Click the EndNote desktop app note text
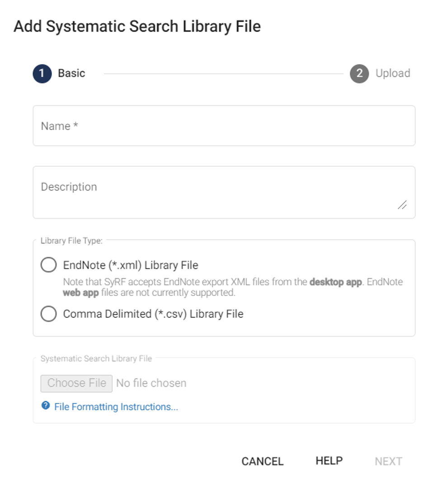 point(233,287)
